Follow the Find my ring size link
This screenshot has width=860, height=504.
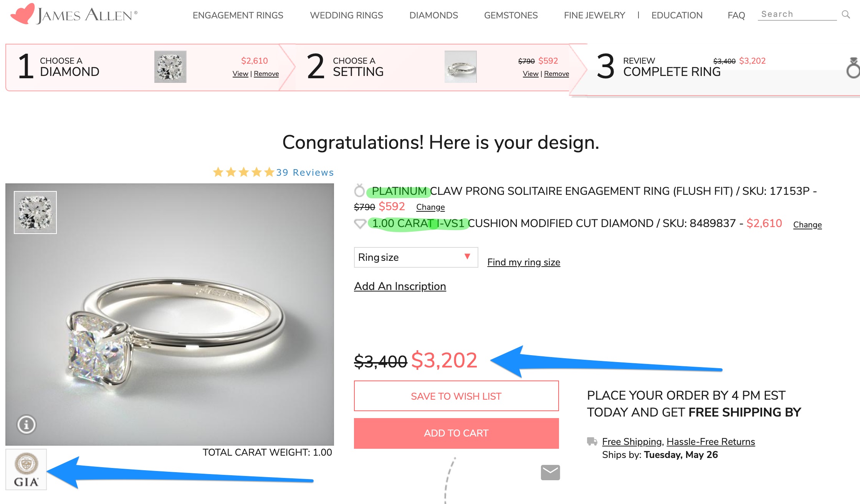523,262
